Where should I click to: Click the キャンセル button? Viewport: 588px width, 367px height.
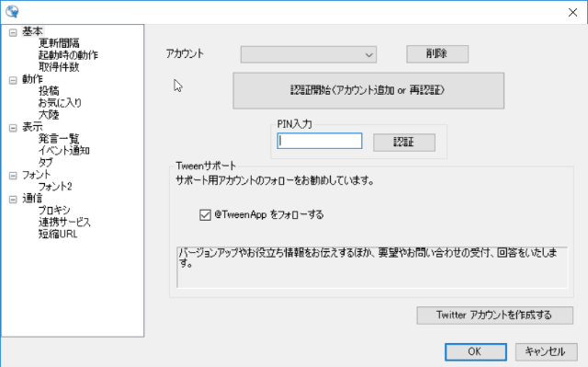(x=546, y=352)
